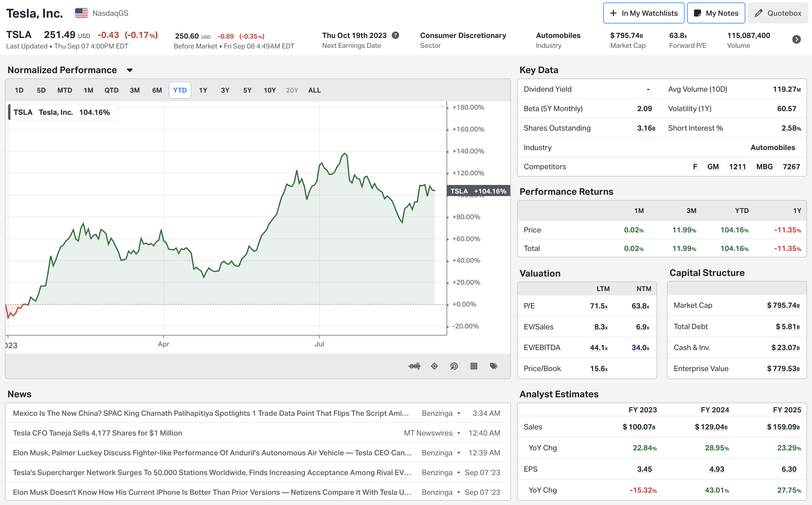Click the Enterprise Value $779.53B value
The image size is (812, 505).
click(783, 369)
